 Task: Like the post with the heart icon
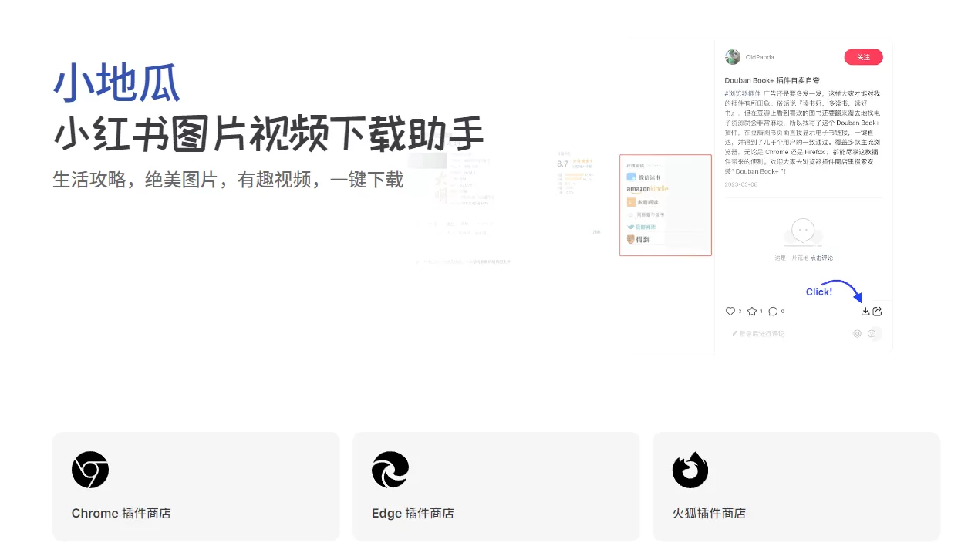tap(730, 311)
